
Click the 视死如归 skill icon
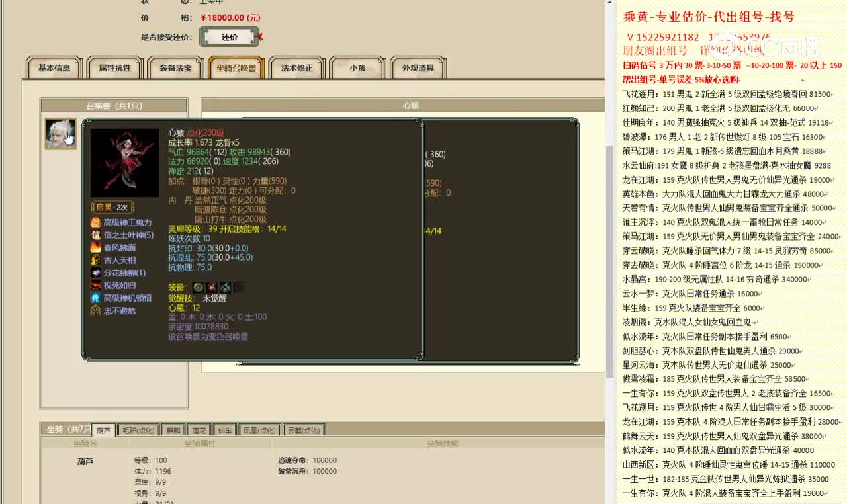coord(96,286)
